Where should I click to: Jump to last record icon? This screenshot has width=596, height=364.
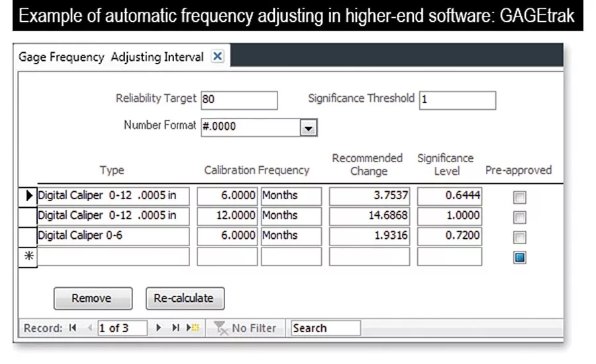(175, 328)
